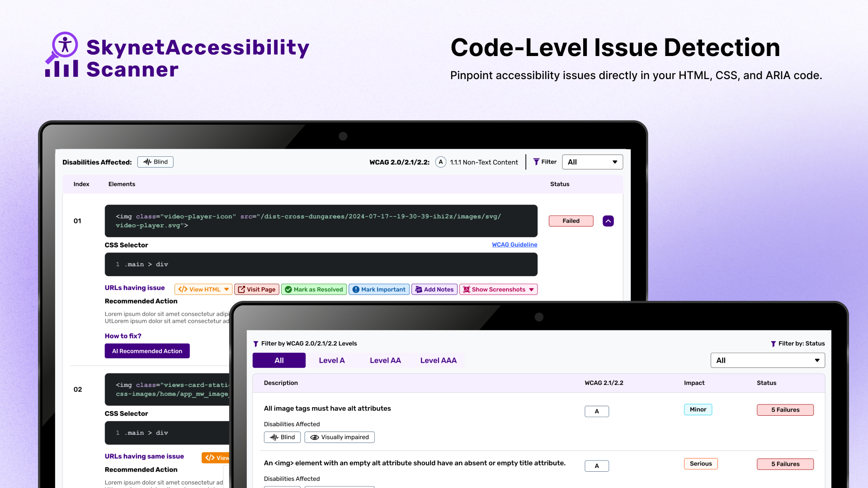Click the Minor impact badge

[x=698, y=409]
